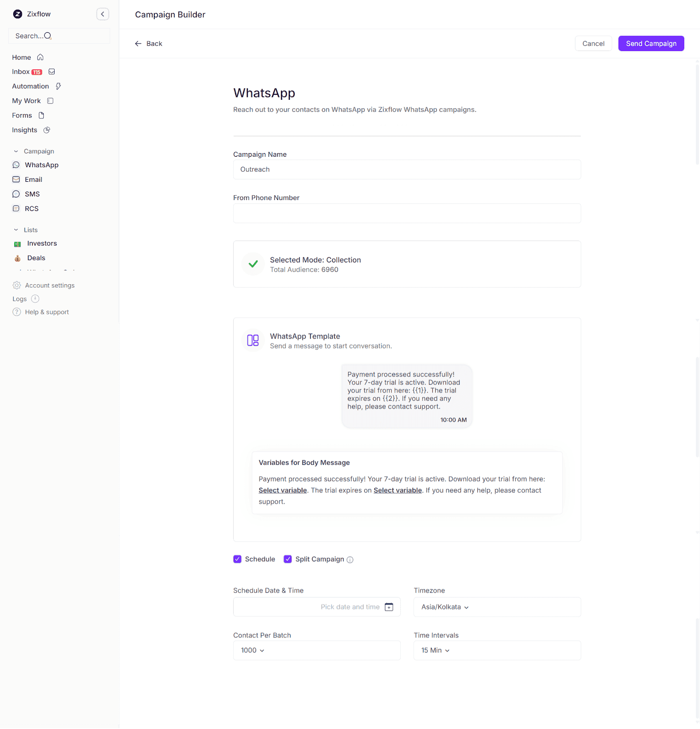700x729 pixels.
Task: Open the SMS campaign page
Action: (32, 194)
